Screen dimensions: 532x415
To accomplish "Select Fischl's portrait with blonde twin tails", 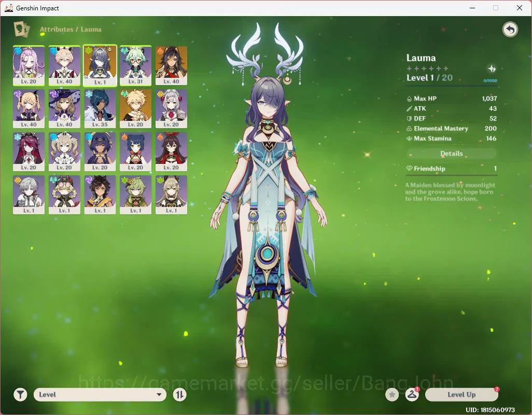I will [29, 108].
